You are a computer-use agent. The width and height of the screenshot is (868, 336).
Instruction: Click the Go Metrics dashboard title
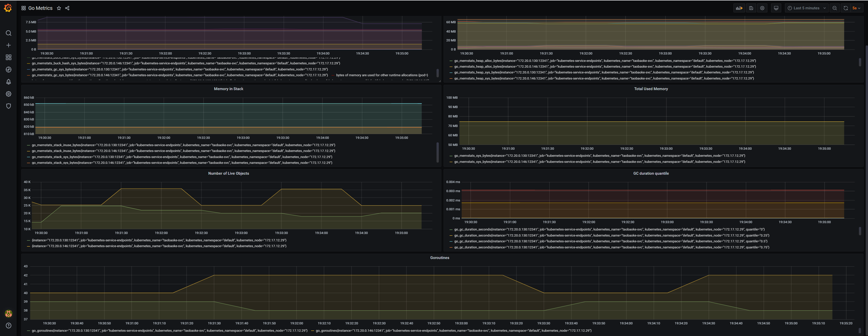coord(40,8)
